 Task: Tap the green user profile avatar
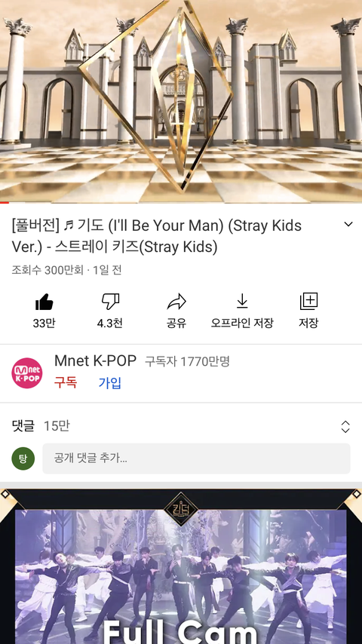pos(23,458)
